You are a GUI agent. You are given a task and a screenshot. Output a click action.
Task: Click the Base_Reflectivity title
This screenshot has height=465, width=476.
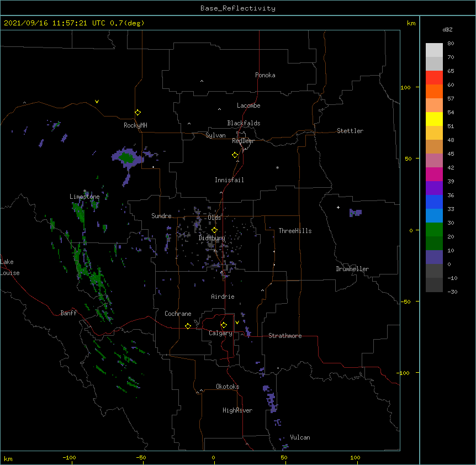(238, 8)
